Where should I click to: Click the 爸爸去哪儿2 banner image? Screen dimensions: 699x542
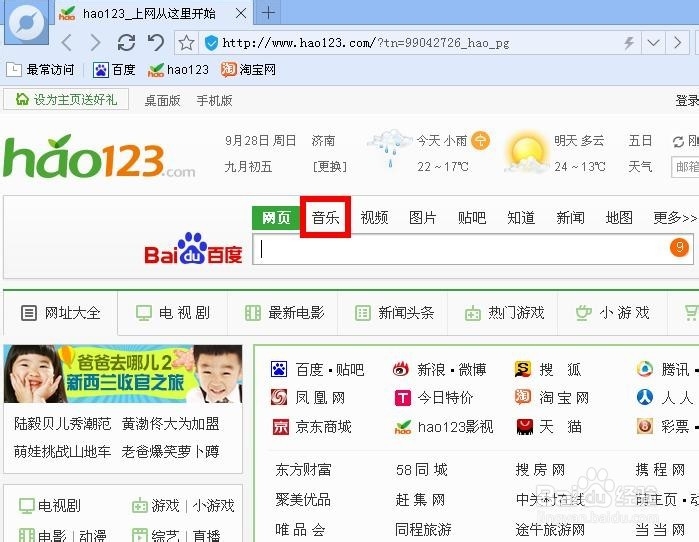123,374
